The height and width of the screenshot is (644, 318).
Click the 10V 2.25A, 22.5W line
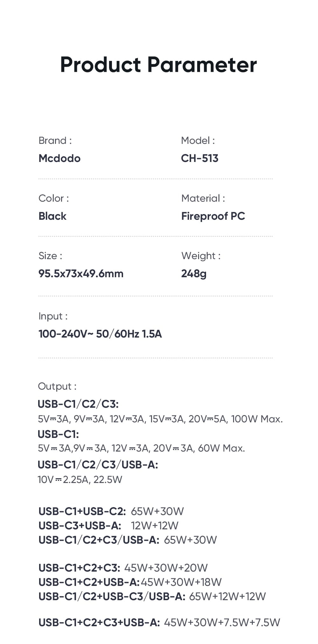(80, 479)
